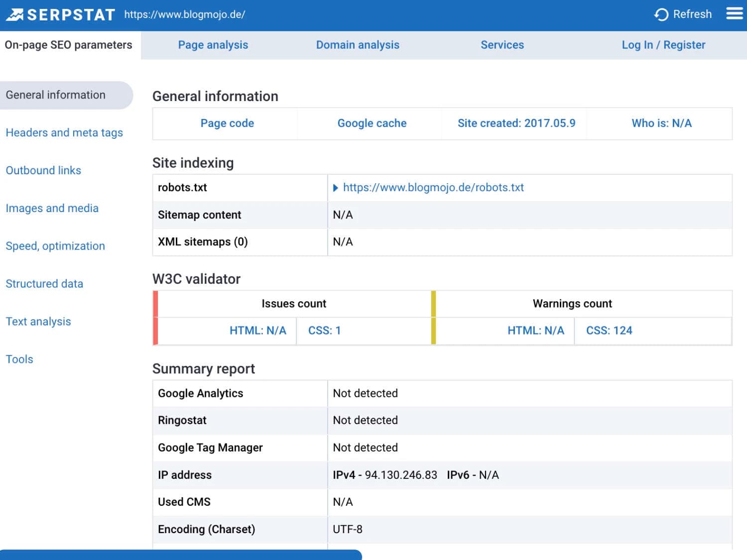Open Speed, optimization settings

(55, 246)
